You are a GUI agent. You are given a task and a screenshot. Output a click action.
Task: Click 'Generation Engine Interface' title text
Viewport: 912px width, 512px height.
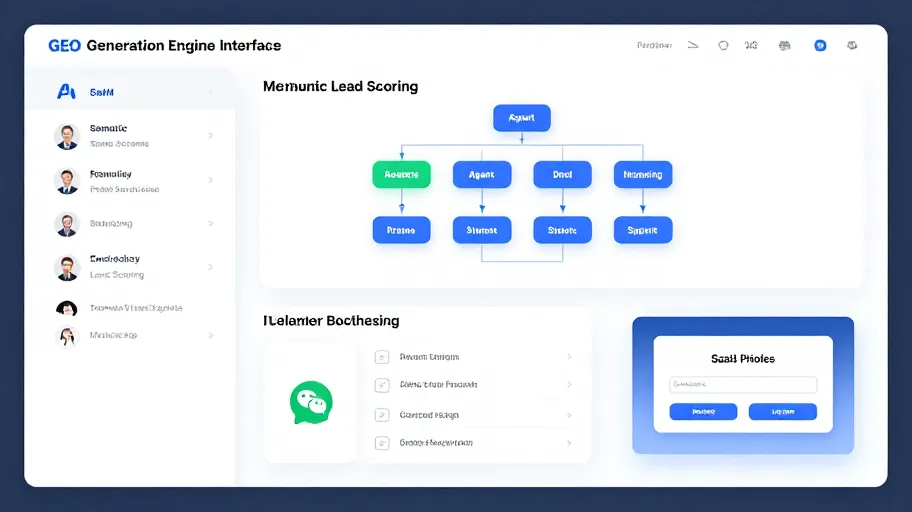coord(184,45)
